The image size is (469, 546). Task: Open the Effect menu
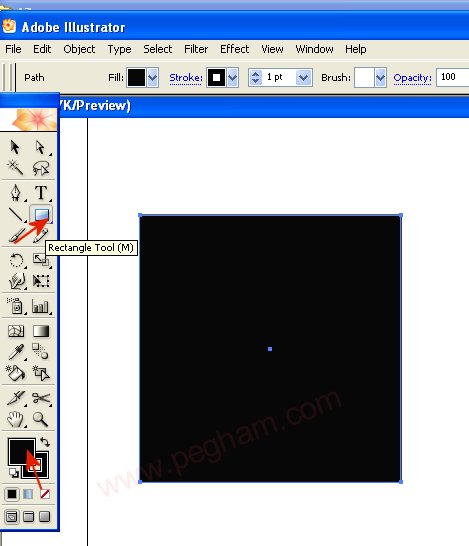tap(234, 49)
